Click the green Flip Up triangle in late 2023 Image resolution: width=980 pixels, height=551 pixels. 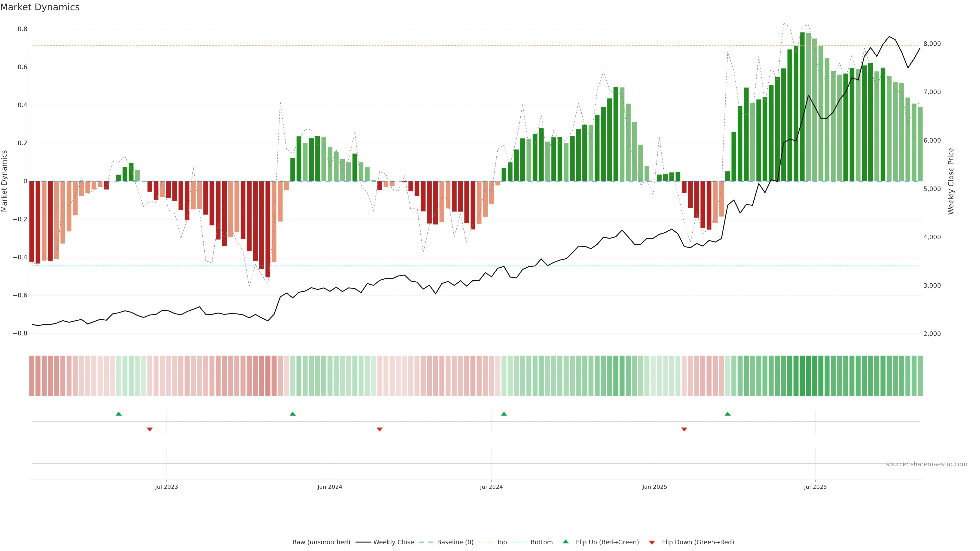click(x=292, y=414)
